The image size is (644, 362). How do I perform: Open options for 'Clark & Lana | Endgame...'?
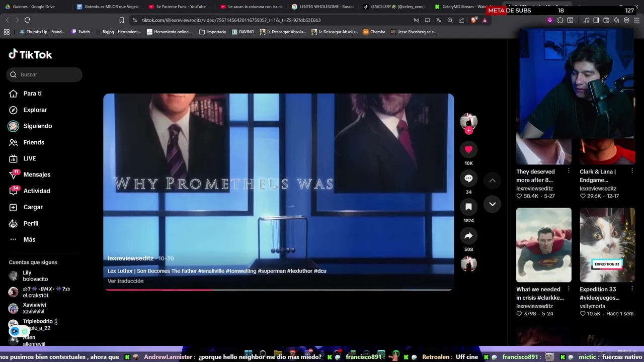pyautogui.click(x=632, y=171)
